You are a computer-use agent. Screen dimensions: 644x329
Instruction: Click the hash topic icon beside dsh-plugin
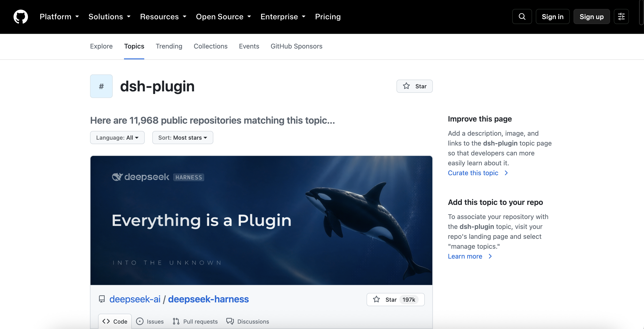tap(101, 86)
